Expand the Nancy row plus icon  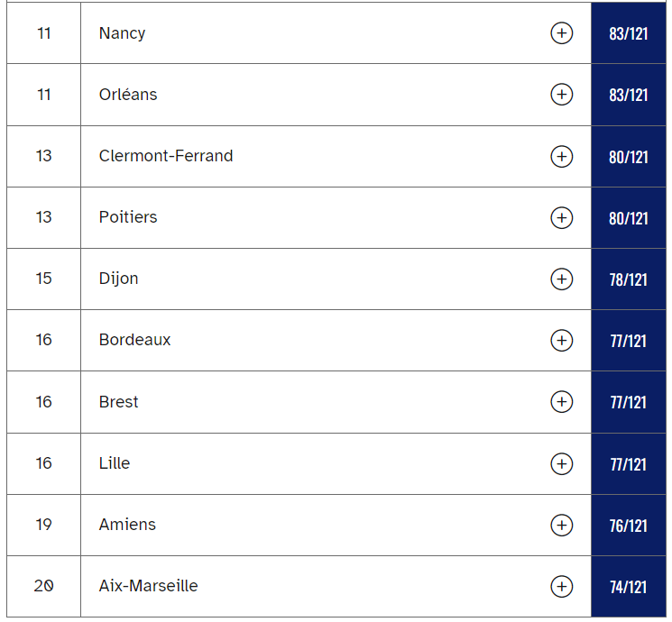pyautogui.click(x=561, y=33)
